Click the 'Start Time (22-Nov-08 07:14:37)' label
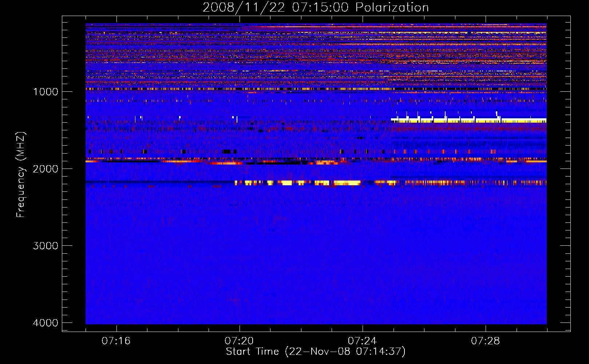This screenshot has height=364, width=589. pyautogui.click(x=316, y=352)
